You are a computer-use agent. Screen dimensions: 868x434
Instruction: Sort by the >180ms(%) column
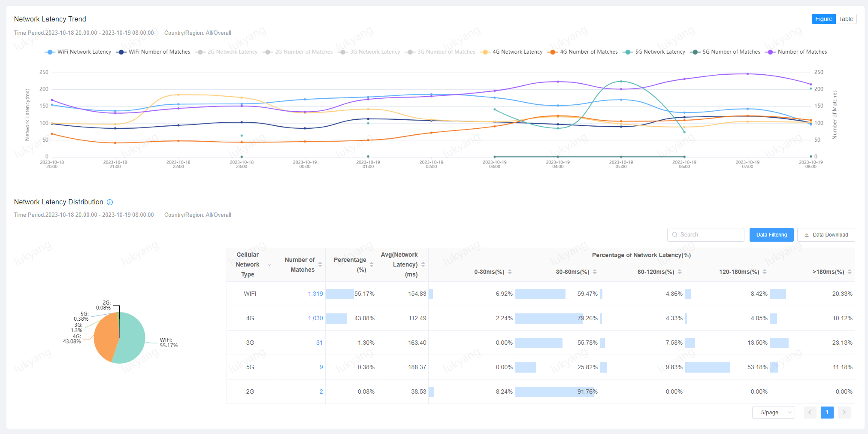pyautogui.click(x=849, y=272)
